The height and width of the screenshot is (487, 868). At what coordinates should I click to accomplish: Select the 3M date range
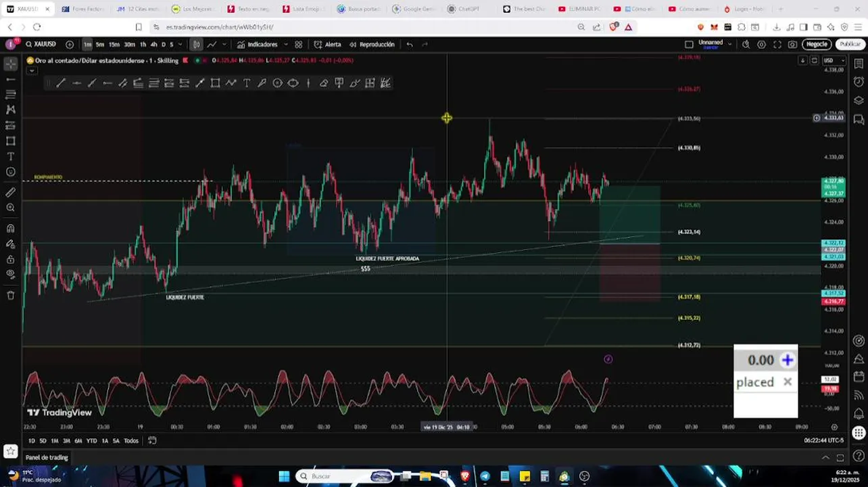click(x=66, y=441)
